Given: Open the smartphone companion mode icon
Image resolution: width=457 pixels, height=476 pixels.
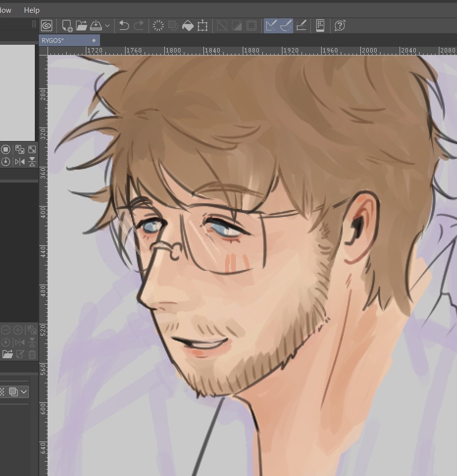Looking at the screenshot, I should 320,26.
